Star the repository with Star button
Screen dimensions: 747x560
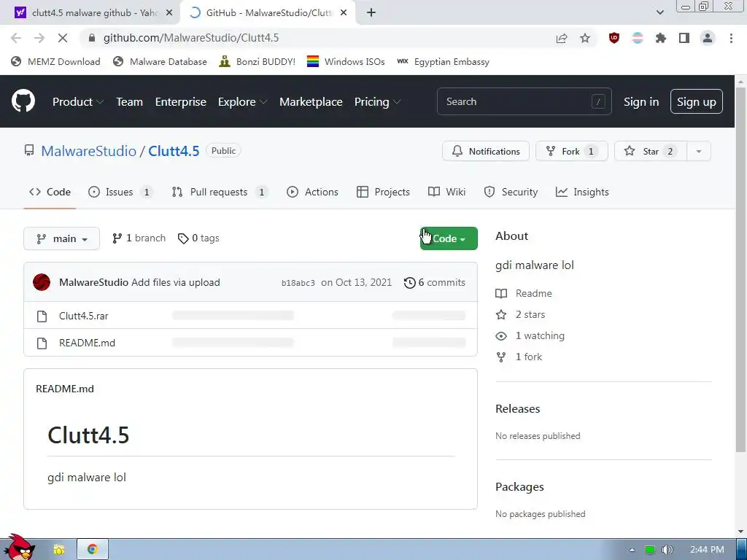pyautogui.click(x=650, y=151)
